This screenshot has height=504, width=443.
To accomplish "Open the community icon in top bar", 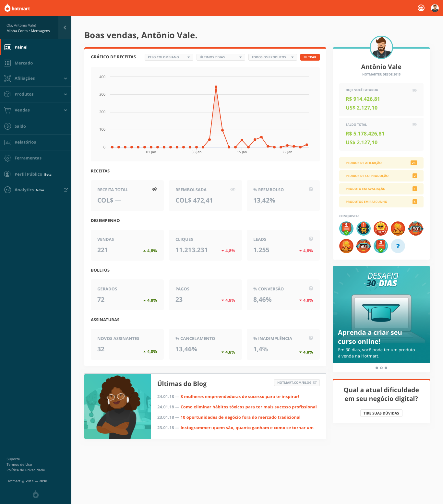I will pyautogui.click(x=421, y=8).
